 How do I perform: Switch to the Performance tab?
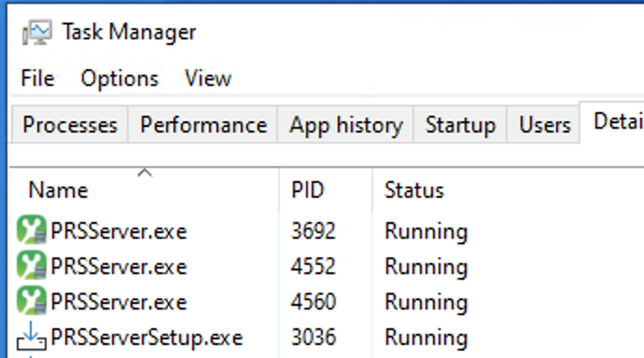click(203, 125)
